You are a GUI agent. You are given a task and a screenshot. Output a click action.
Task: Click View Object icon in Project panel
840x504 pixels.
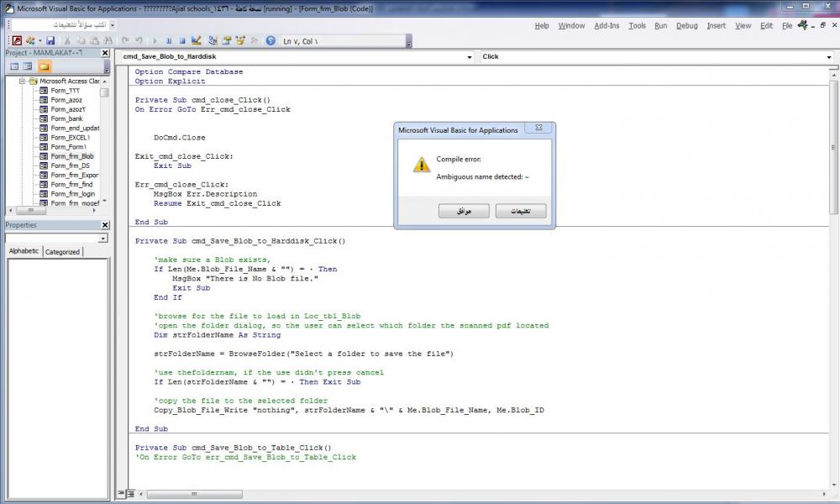point(28,66)
